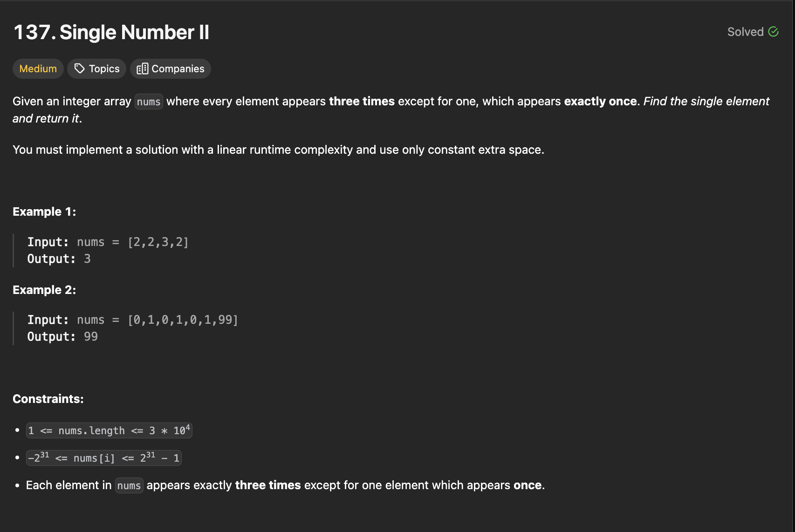
Task: Click the Companies building icon
Action: 143,68
